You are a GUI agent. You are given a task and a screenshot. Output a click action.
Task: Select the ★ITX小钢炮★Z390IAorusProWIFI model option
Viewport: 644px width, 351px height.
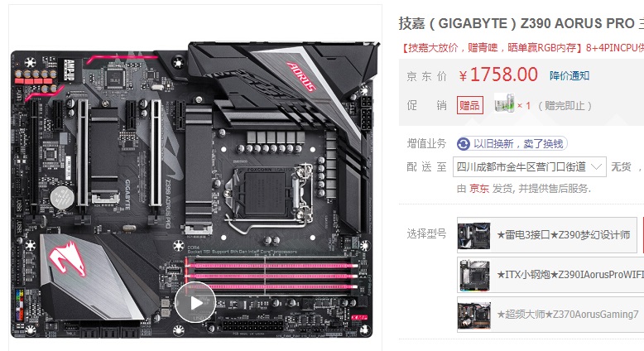tap(550, 275)
